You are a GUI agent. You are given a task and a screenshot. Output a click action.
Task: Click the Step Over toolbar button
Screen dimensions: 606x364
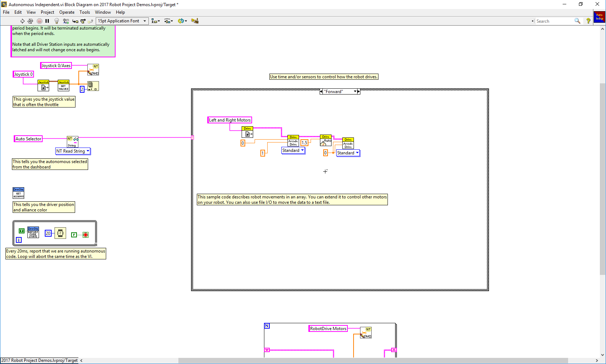(83, 21)
